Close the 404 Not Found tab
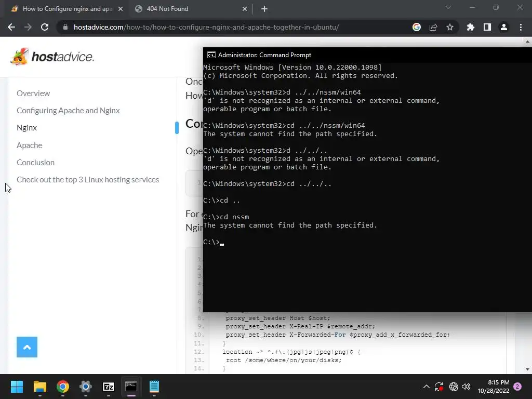This screenshot has width=532, height=399. click(245, 9)
